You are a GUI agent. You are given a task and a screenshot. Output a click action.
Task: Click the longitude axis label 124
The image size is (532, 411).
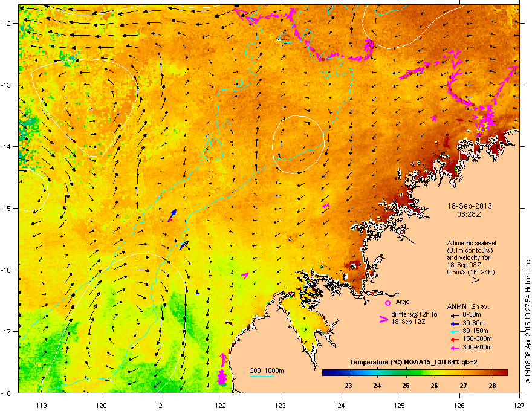pos(340,405)
